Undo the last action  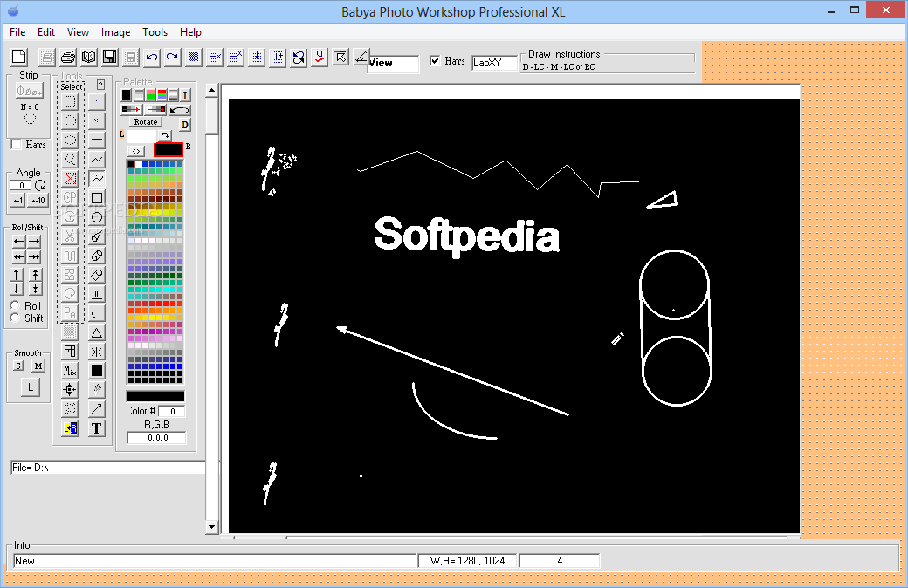(152, 57)
